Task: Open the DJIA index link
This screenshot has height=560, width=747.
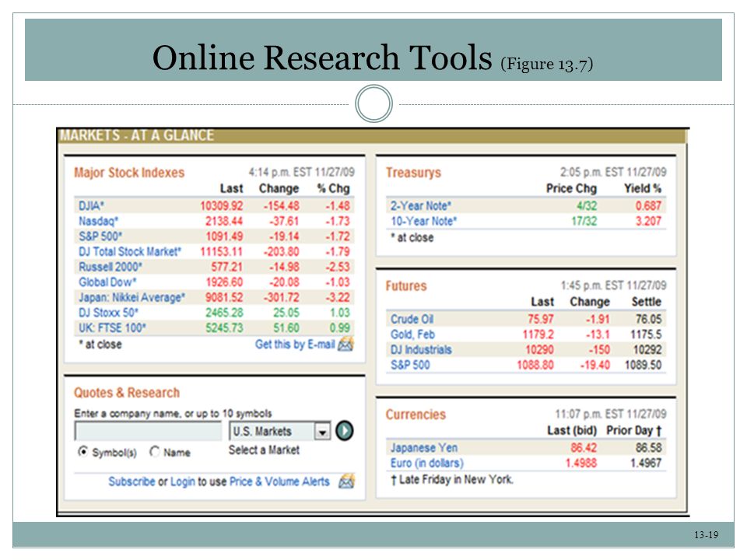Action: click(91, 205)
